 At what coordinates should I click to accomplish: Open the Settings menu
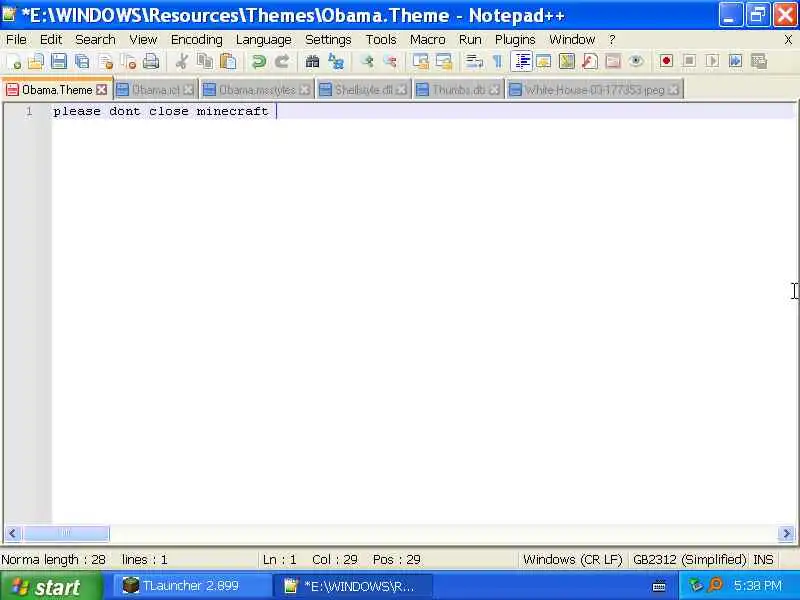tap(328, 39)
